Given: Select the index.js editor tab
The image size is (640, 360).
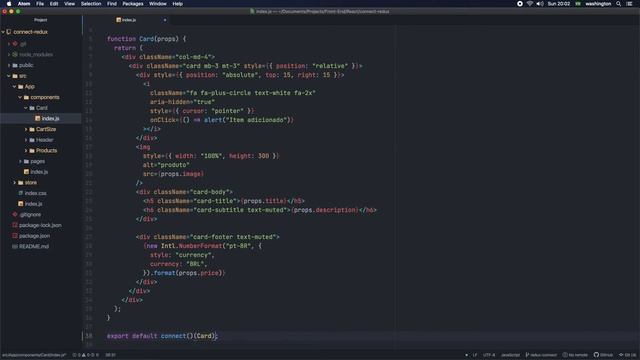Looking at the screenshot, I should coord(127,20).
